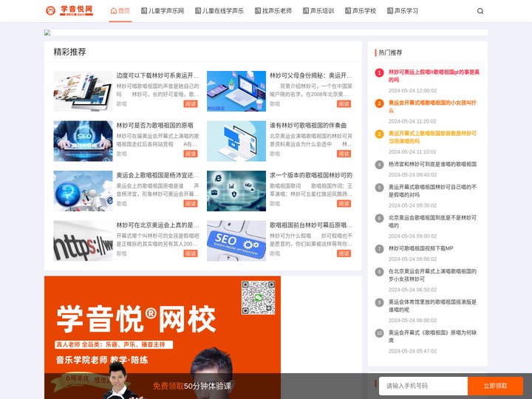
Task: Click the 立即领取 button
Action: 495,386
